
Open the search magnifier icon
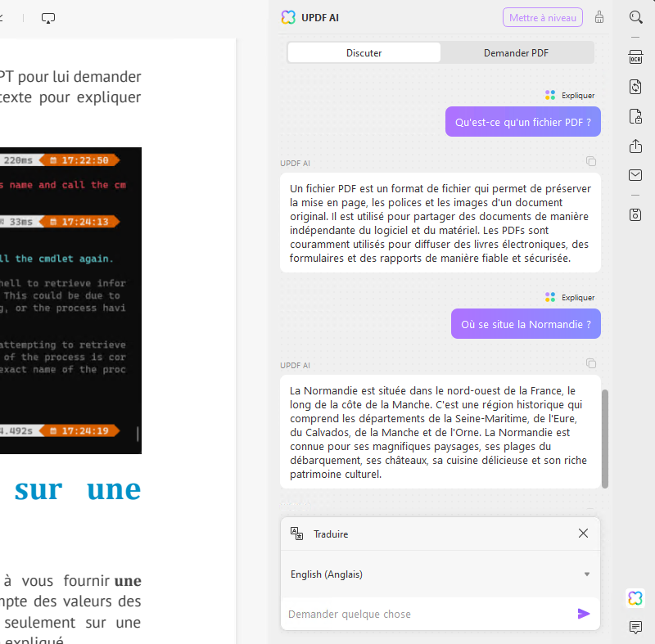coord(635,17)
